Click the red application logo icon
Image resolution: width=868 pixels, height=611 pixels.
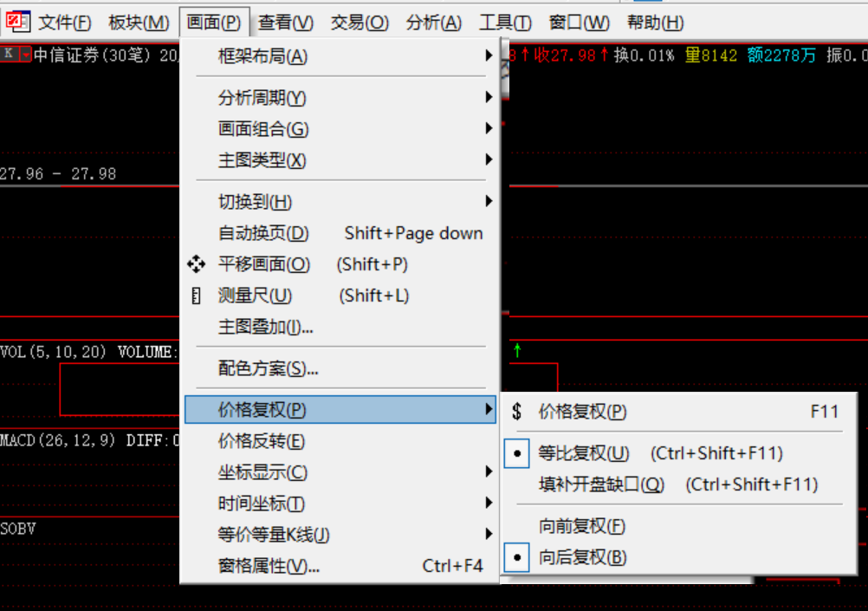17,23
